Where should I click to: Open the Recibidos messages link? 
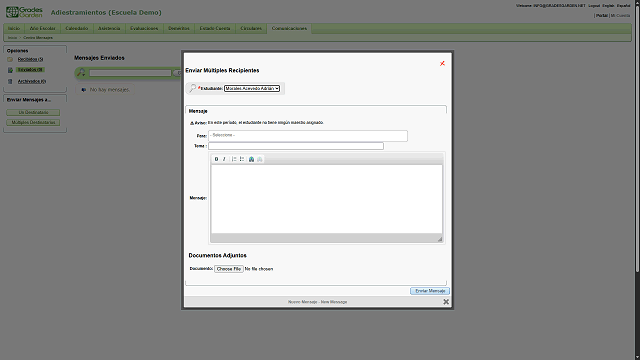[x=31, y=60]
